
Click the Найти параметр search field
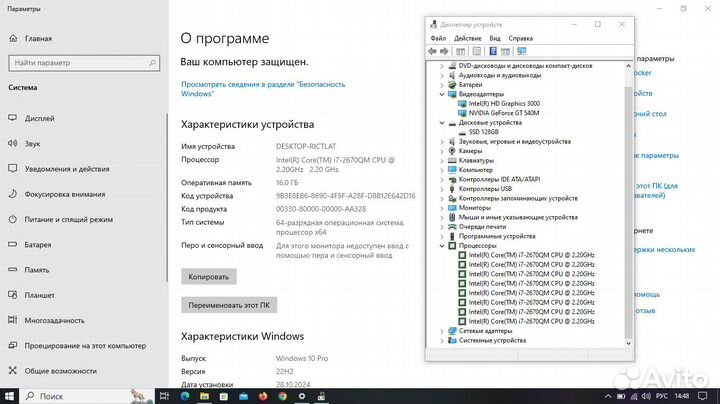pyautogui.click(x=84, y=63)
